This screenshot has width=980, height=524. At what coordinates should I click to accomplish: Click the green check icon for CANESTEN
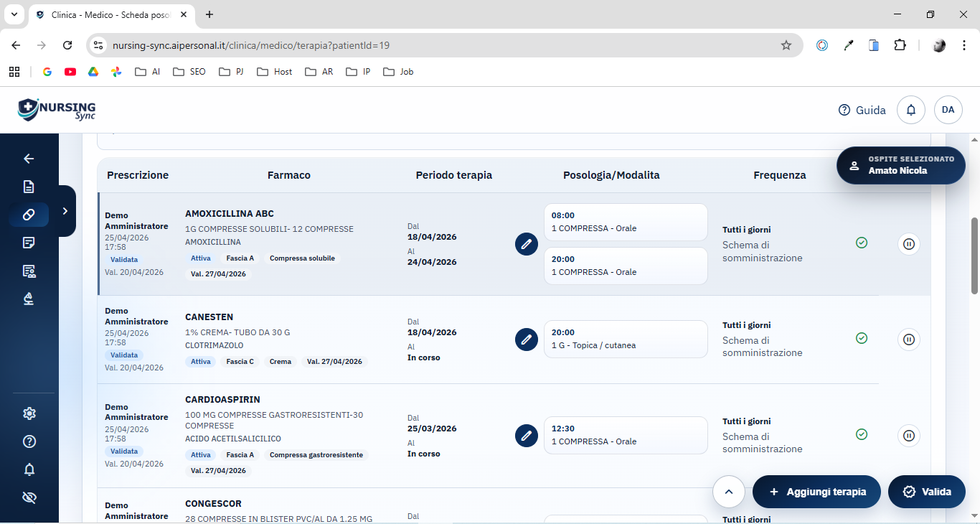coord(862,338)
